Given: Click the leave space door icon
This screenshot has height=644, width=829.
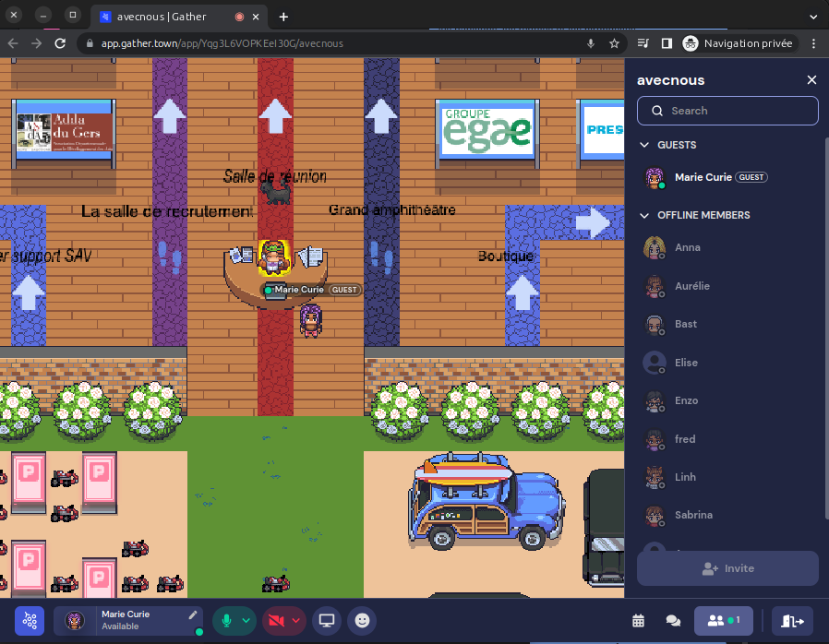Looking at the screenshot, I should tap(793, 621).
